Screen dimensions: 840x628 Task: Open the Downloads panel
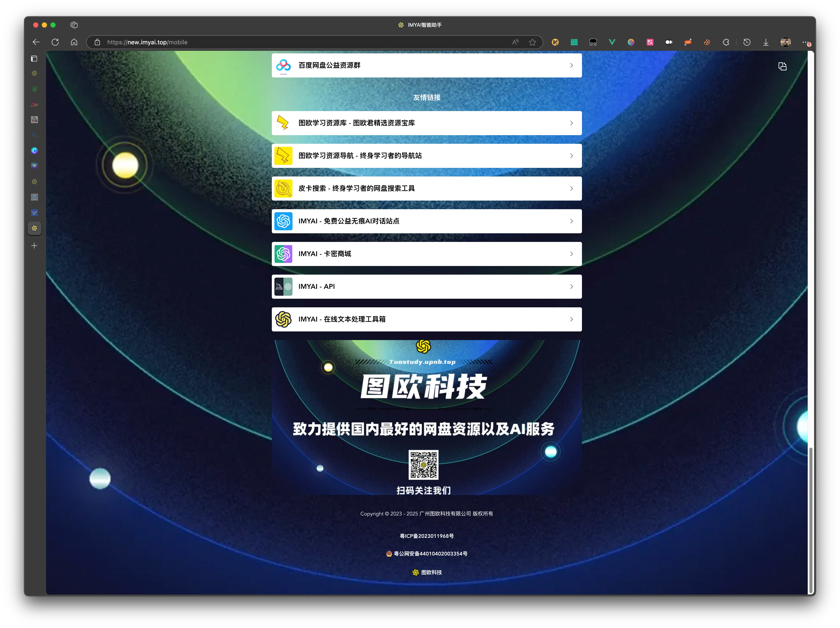click(x=765, y=42)
